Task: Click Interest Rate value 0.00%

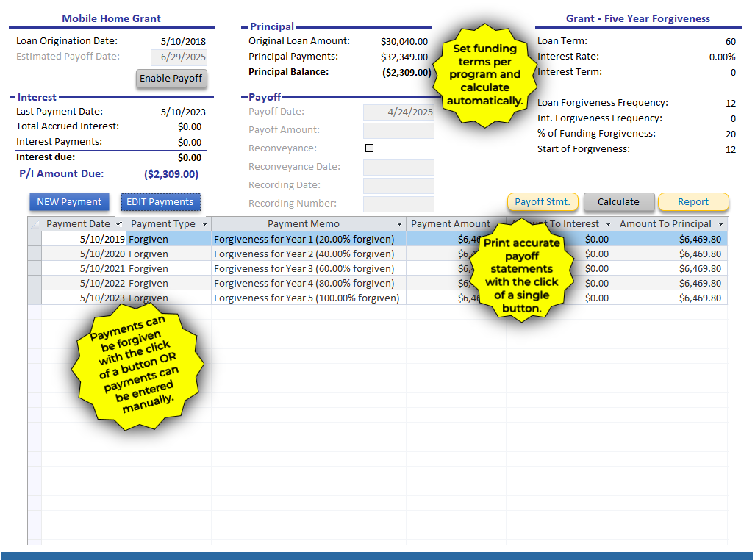Action: (722, 57)
